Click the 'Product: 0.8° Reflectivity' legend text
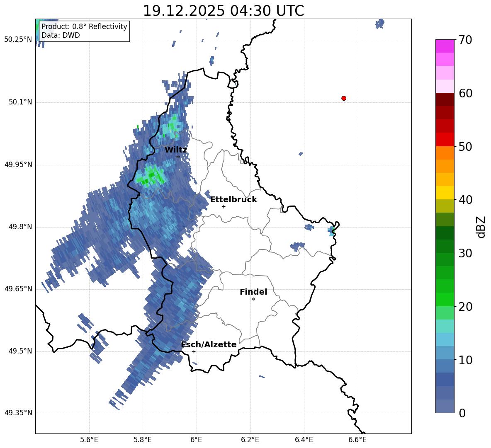 point(84,26)
